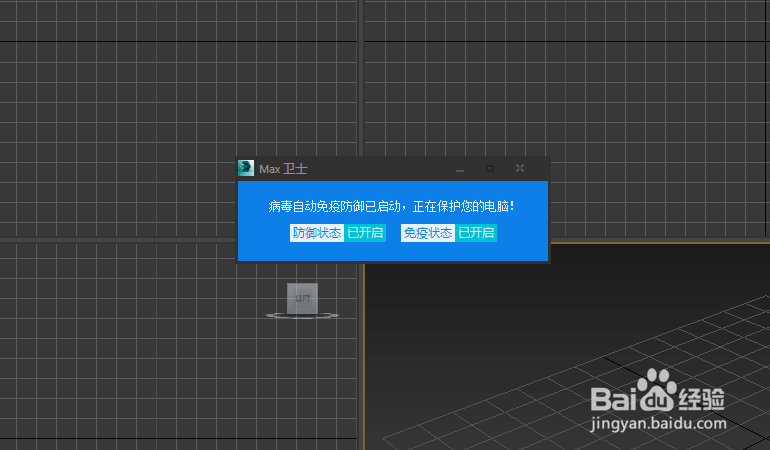
Task: Click the 免疫状态 label
Action: (x=428, y=232)
